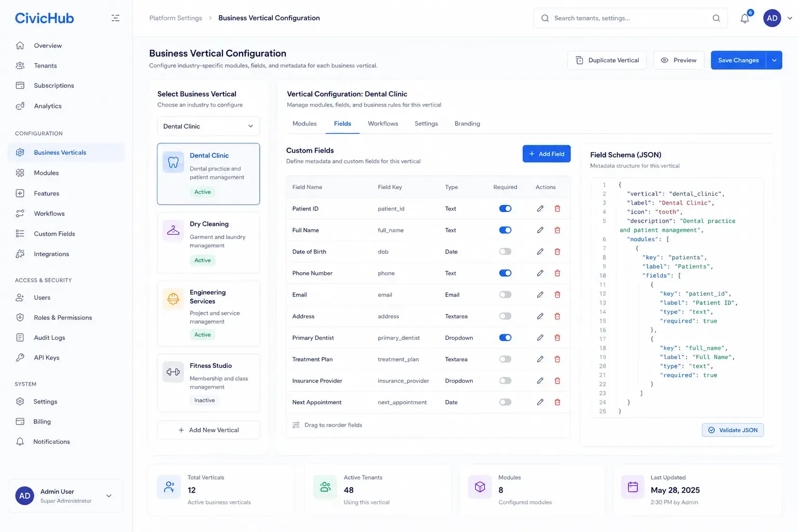This screenshot has width=798, height=532.
Task: Delete the Patient ID field
Action: click(557, 208)
